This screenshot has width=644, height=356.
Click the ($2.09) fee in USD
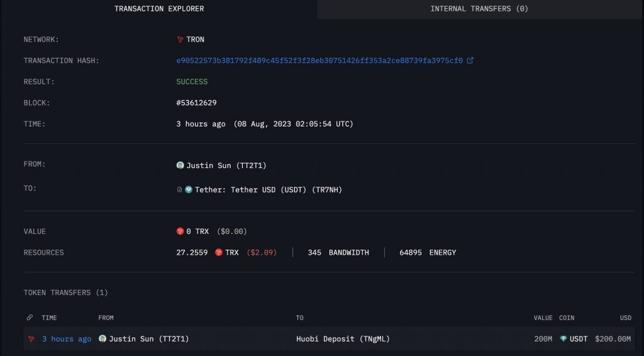[x=262, y=252]
